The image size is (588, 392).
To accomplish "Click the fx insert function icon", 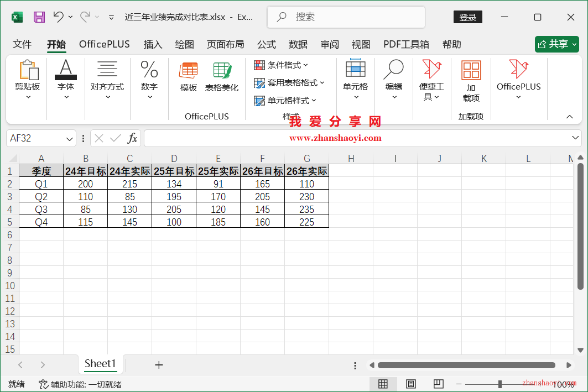I will tap(132, 138).
